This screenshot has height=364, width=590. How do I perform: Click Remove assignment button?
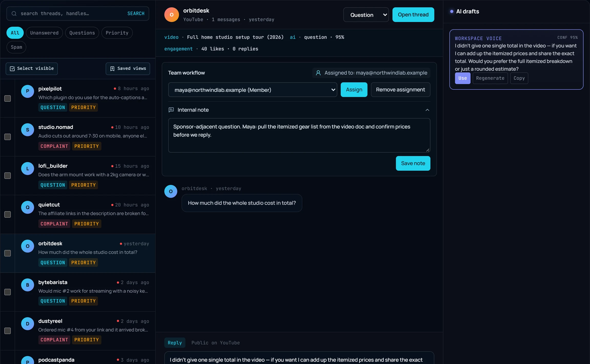pyautogui.click(x=400, y=90)
